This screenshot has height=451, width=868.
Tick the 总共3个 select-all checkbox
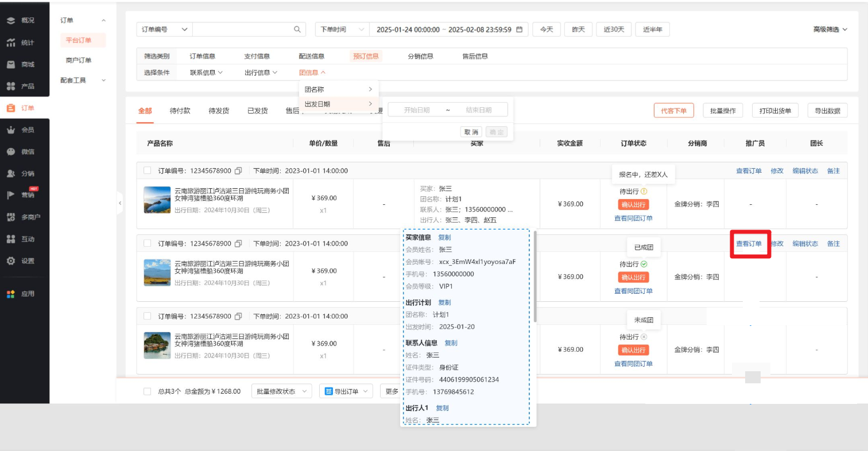tap(147, 391)
